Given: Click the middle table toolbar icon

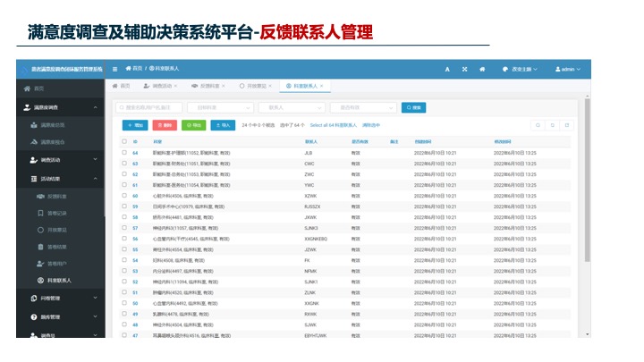Looking at the screenshot, I should coord(552,125).
